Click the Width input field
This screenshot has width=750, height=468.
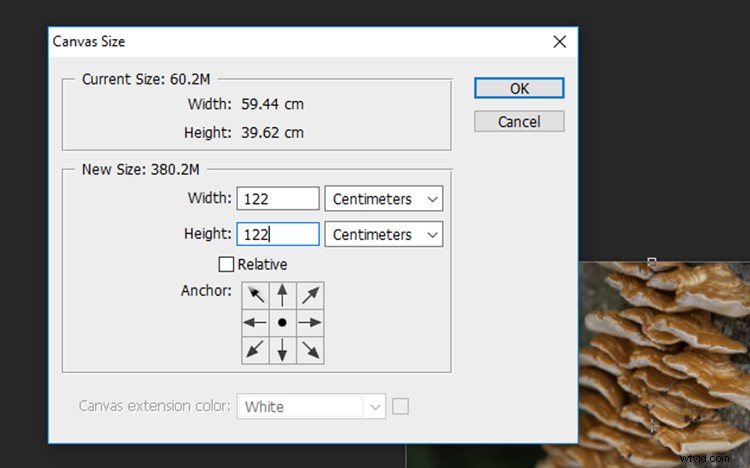277,199
